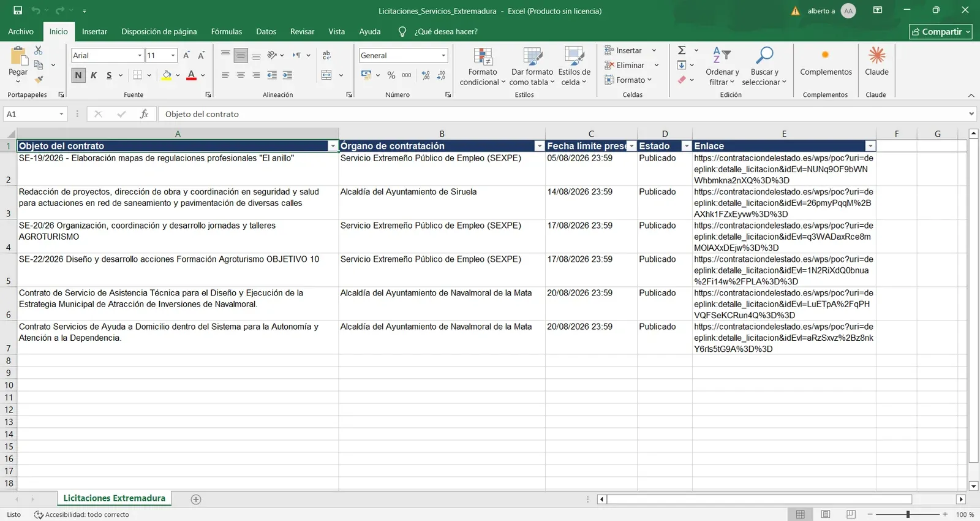
Task: Click the Compartir button
Action: [x=940, y=31]
